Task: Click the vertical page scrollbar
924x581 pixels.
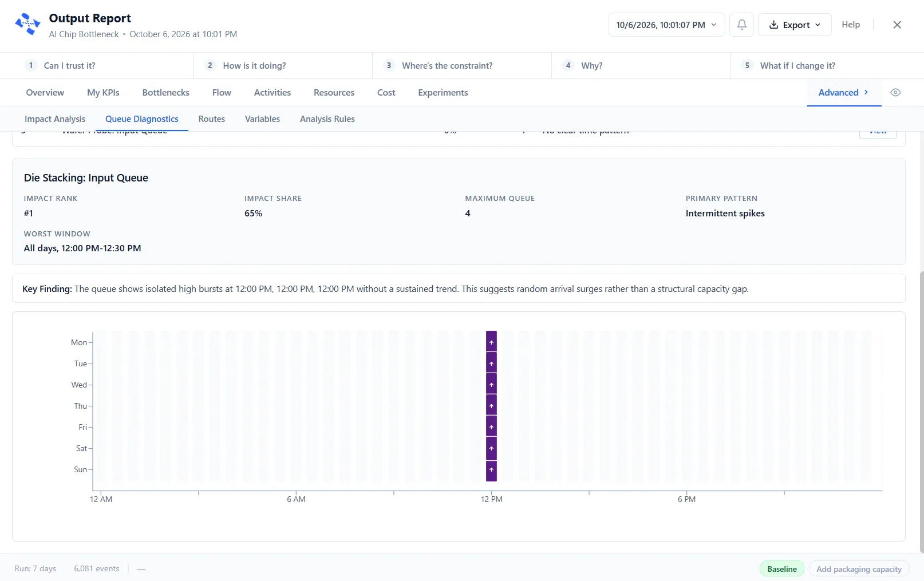Action: coord(921,412)
